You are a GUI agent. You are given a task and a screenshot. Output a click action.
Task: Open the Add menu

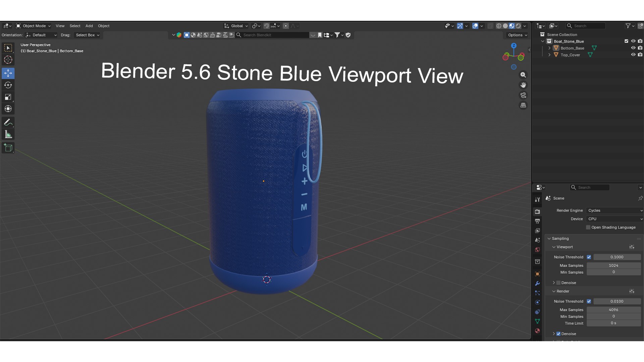click(x=89, y=26)
